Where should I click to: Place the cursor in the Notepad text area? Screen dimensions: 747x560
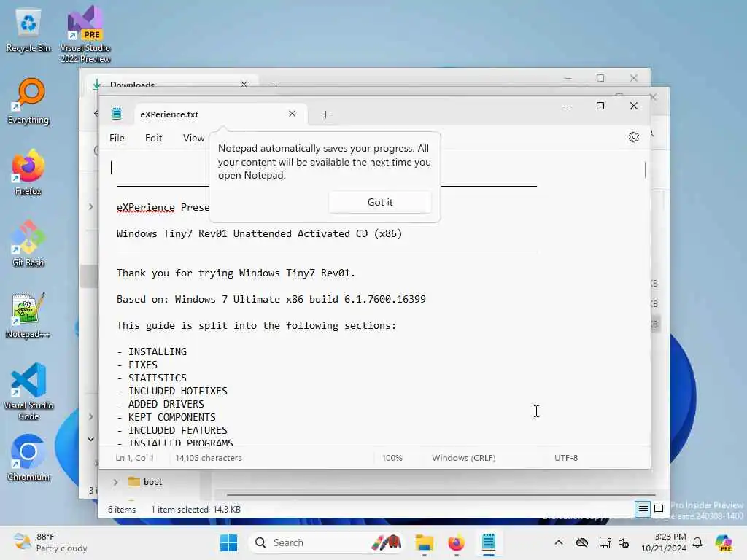(x=374, y=297)
